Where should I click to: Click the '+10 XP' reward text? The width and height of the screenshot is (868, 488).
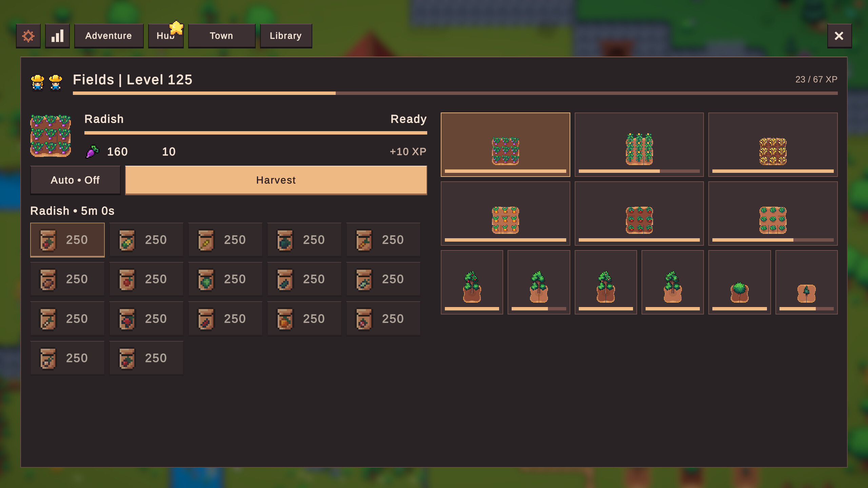(x=408, y=151)
